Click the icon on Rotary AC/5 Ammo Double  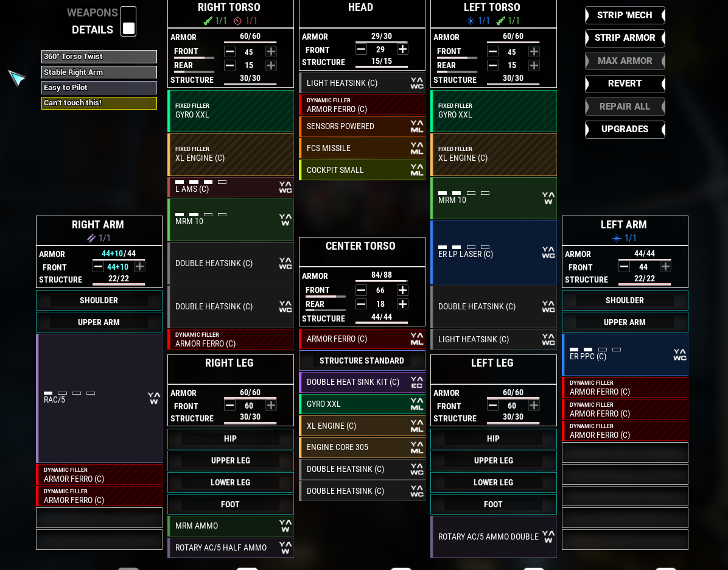(x=548, y=537)
